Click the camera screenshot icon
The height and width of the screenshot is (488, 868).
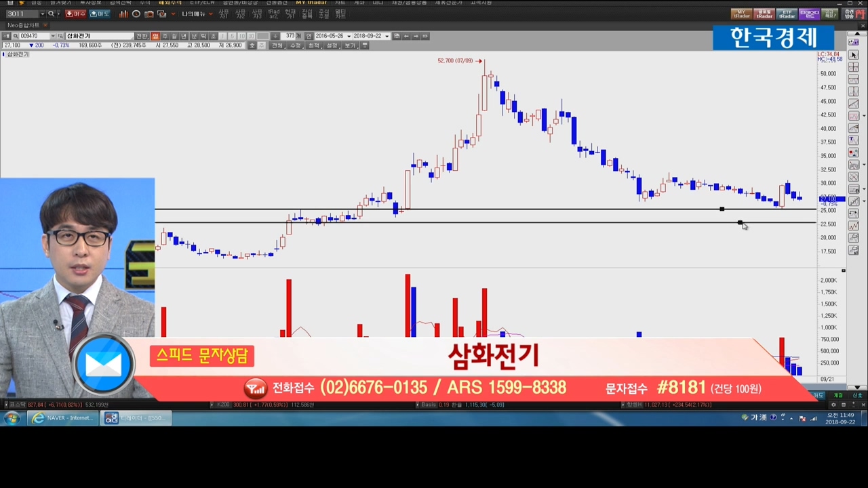coord(149,14)
